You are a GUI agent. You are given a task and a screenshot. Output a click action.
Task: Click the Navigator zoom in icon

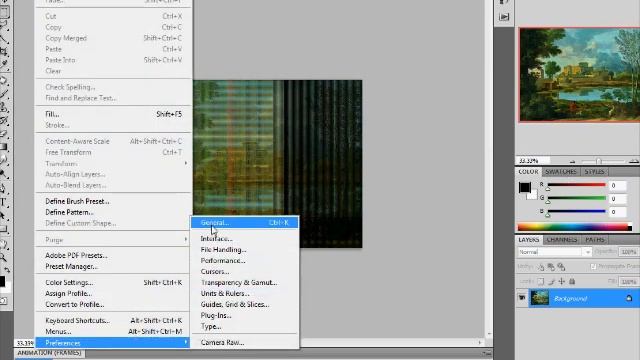[x=633, y=161]
